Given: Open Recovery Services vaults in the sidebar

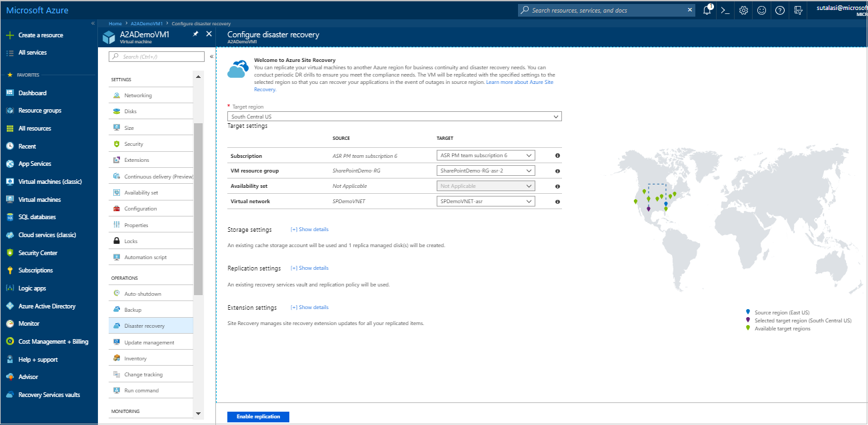Looking at the screenshot, I should point(49,395).
